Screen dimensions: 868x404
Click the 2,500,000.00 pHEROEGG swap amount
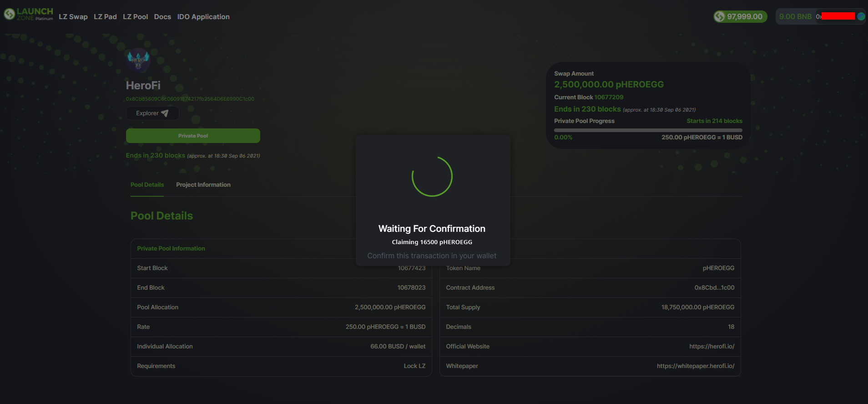point(609,85)
